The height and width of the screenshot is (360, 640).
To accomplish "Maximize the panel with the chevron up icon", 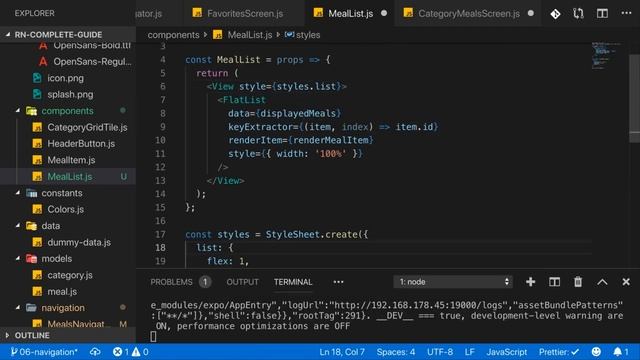I will point(602,282).
